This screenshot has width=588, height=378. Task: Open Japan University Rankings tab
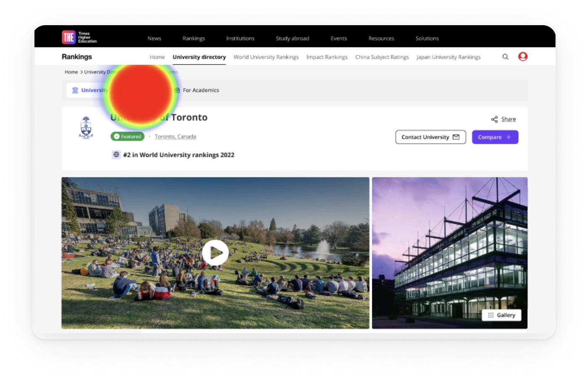[x=448, y=57]
